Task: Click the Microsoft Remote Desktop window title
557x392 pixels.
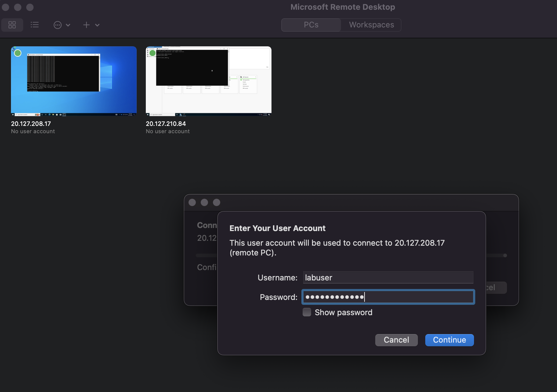Action: 343,7
